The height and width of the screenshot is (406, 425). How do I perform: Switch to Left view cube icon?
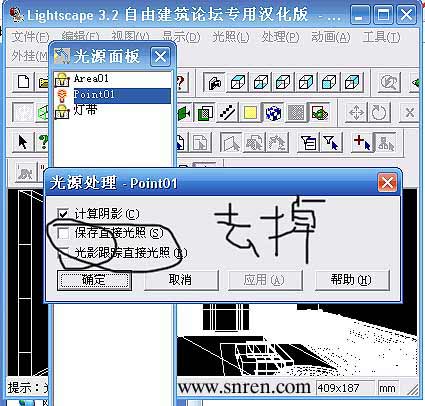(x=283, y=82)
